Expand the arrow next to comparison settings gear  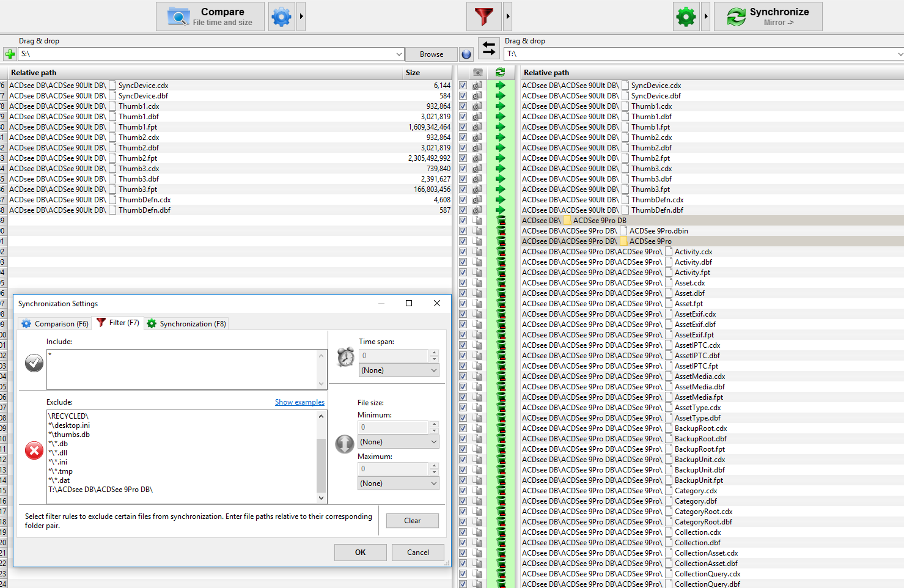301,17
